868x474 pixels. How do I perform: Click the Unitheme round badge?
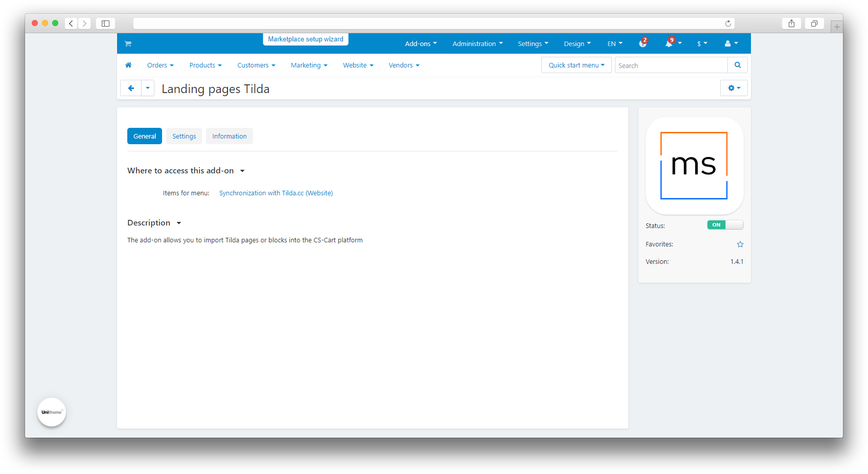[x=52, y=412]
